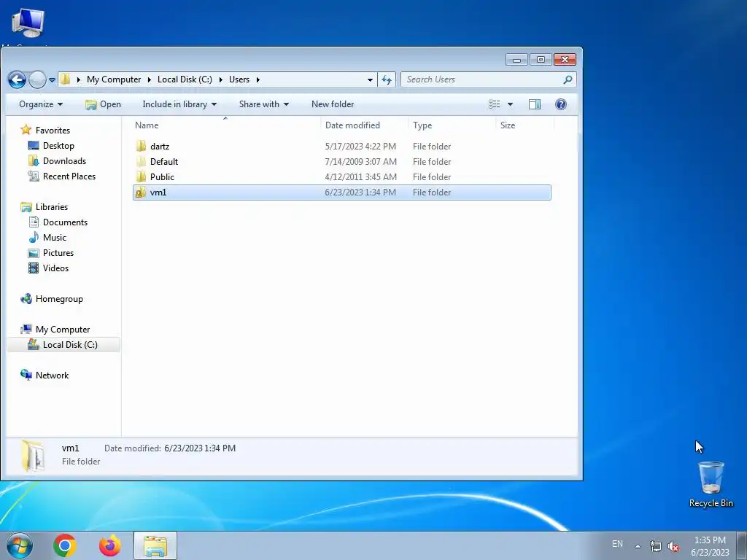Screen dimensions: 747x560
Task: Click network status tray icon
Action: coord(656,546)
